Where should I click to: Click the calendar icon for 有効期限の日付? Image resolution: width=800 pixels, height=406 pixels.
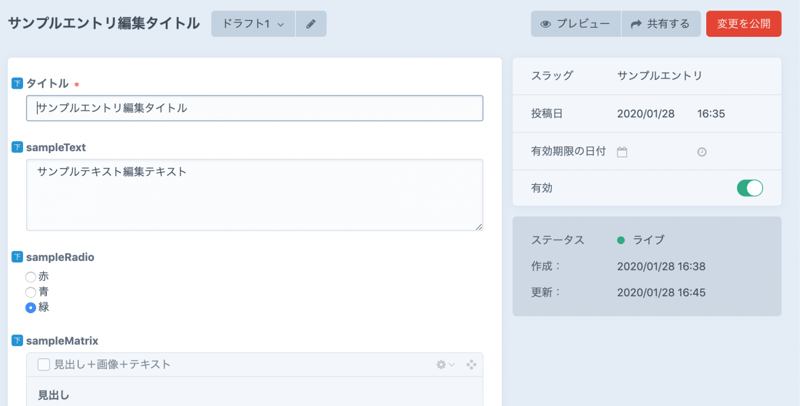[x=622, y=152]
